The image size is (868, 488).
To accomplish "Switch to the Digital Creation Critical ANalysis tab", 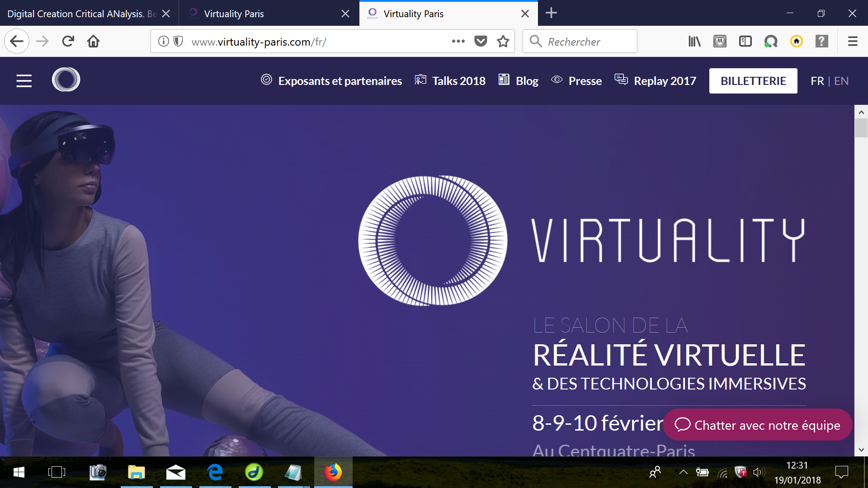I will click(81, 14).
